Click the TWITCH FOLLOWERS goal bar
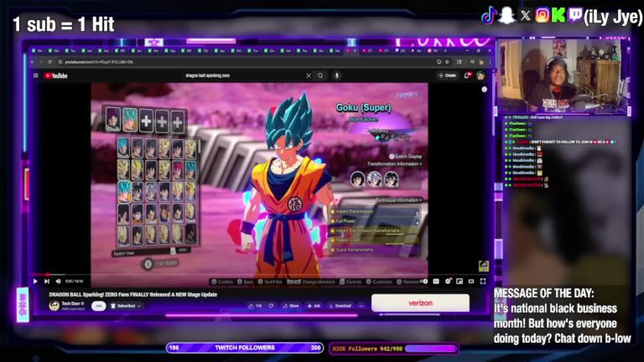 pyautogui.click(x=245, y=347)
